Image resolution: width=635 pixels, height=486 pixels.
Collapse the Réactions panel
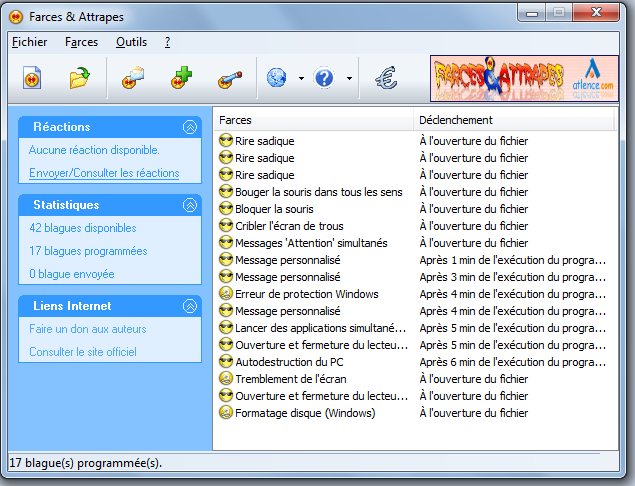[190, 127]
